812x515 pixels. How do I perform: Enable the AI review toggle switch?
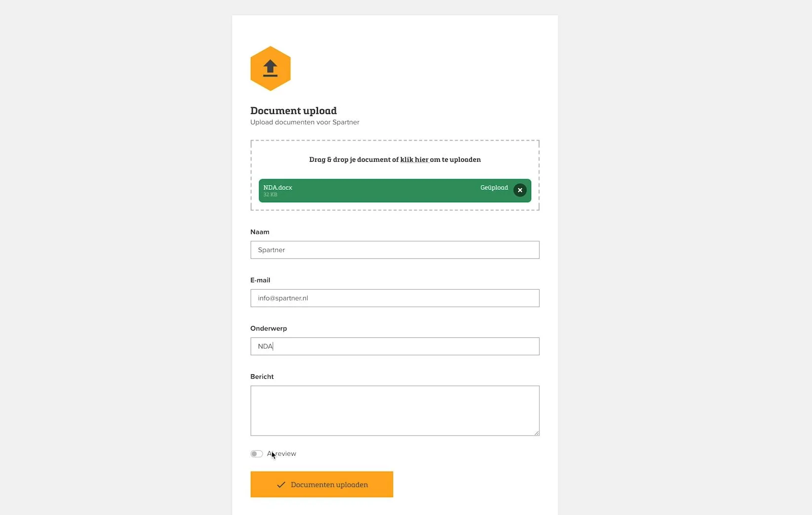coord(256,454)
